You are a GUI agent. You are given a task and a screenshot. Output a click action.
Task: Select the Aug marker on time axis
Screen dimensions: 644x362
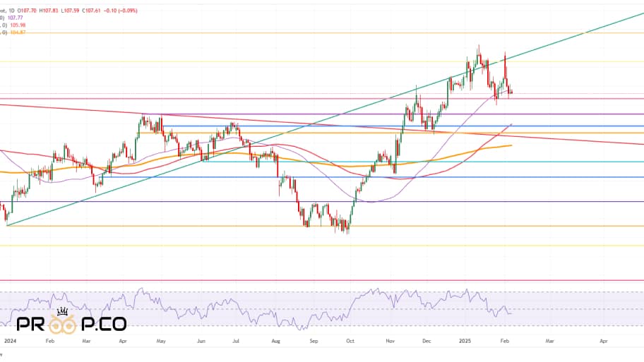pyautogui.click(x=276, y=339)
